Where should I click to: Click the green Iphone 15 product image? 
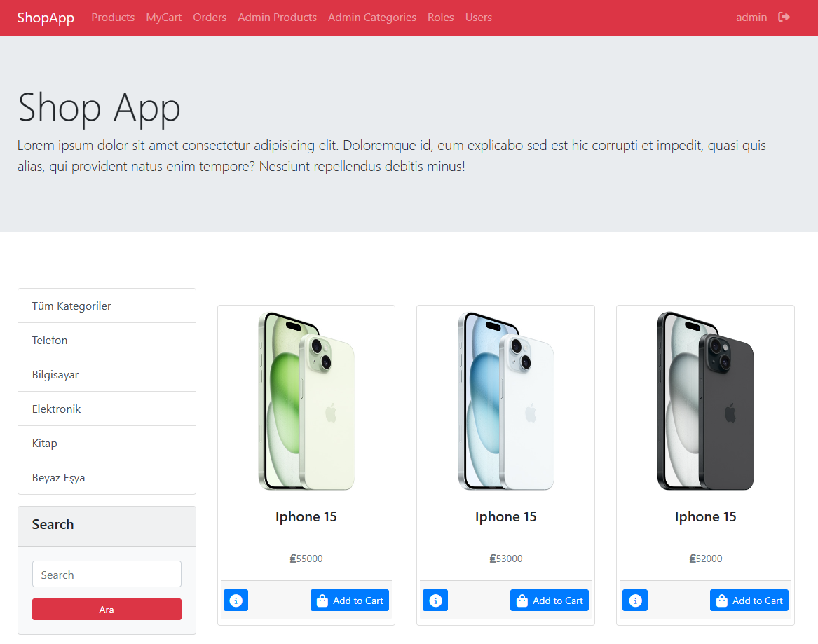(x=306, y=401)
